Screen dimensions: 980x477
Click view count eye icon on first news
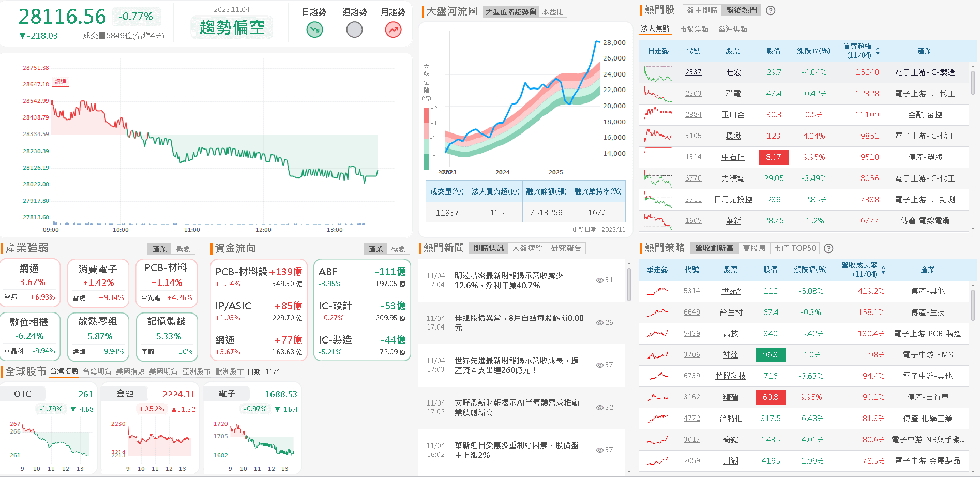point(599,280)
